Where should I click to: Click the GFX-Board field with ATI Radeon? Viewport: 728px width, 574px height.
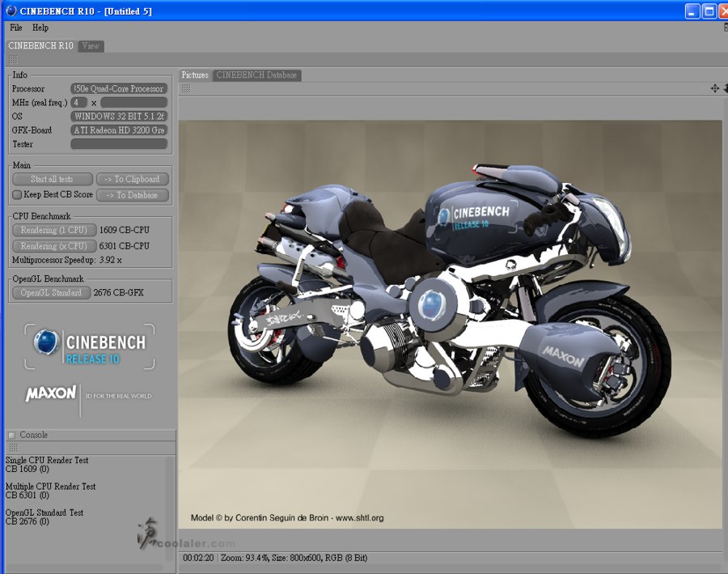click(x=119, y=130)
